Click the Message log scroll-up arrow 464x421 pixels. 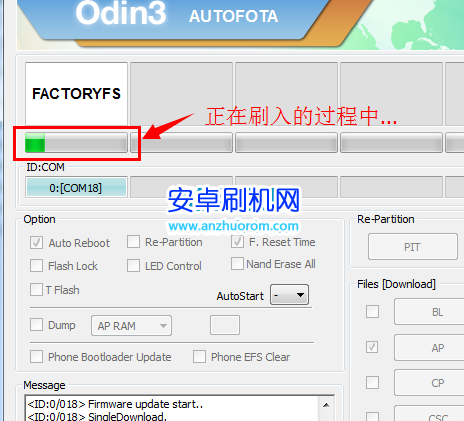(x=326, y=405)
